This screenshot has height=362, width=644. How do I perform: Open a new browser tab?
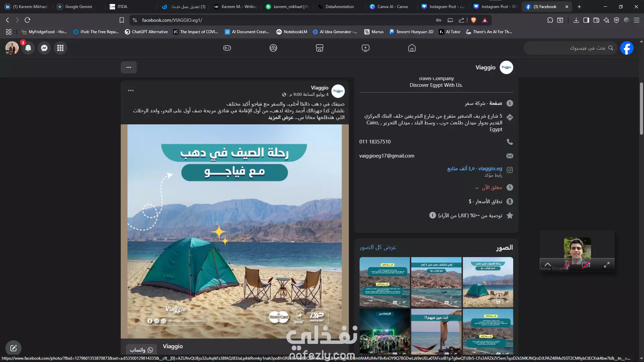pyautogui.click(x=579, y=7)
